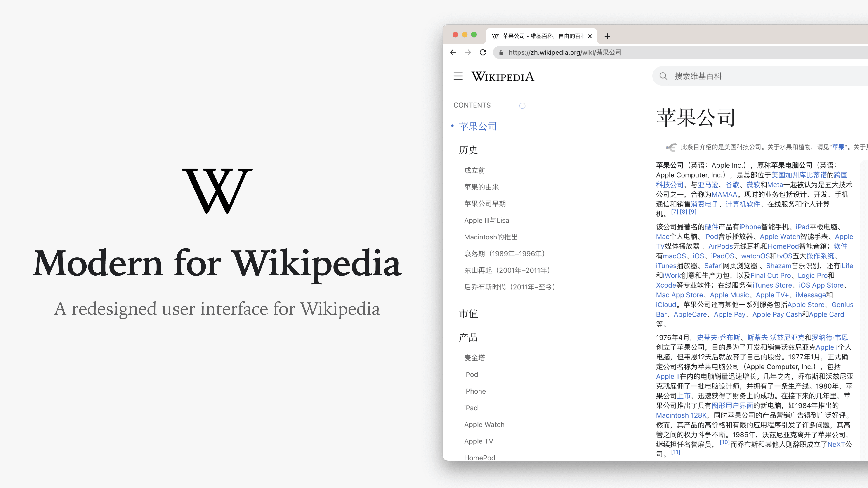The image size is (868, 488).
Task: Follow the 苹果 link in the hatnote
Action: point(838,147)
